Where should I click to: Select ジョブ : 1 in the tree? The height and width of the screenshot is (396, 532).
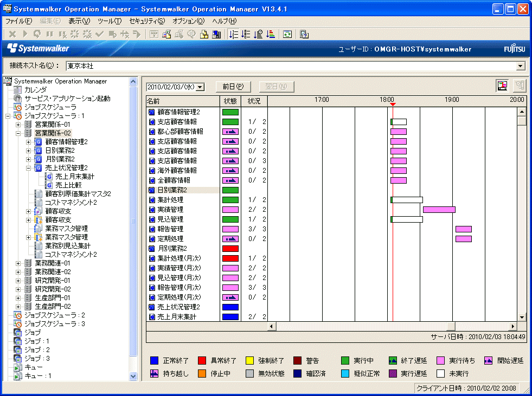[x=37, y=341]
